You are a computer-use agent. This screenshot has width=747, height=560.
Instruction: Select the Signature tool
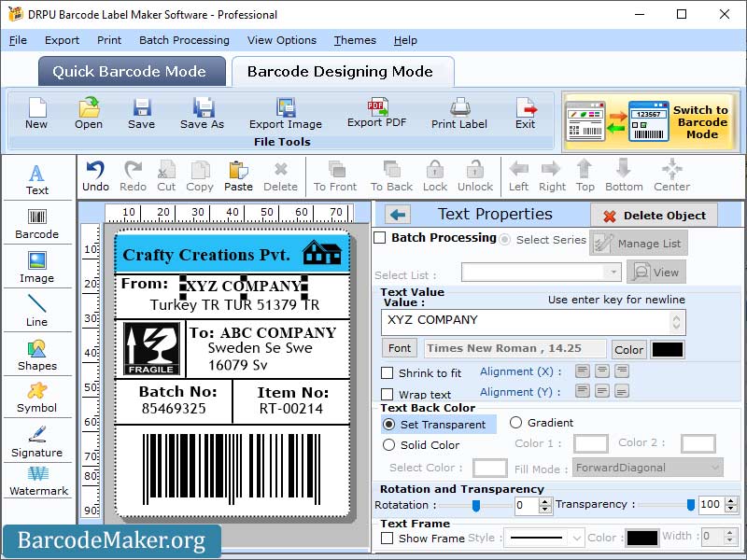(37, 442)
